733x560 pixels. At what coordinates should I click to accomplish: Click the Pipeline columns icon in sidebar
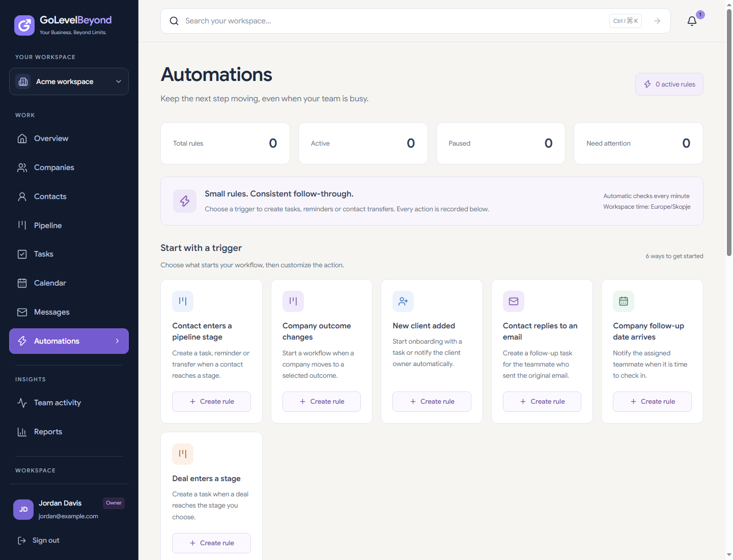[x=22, y=225]
